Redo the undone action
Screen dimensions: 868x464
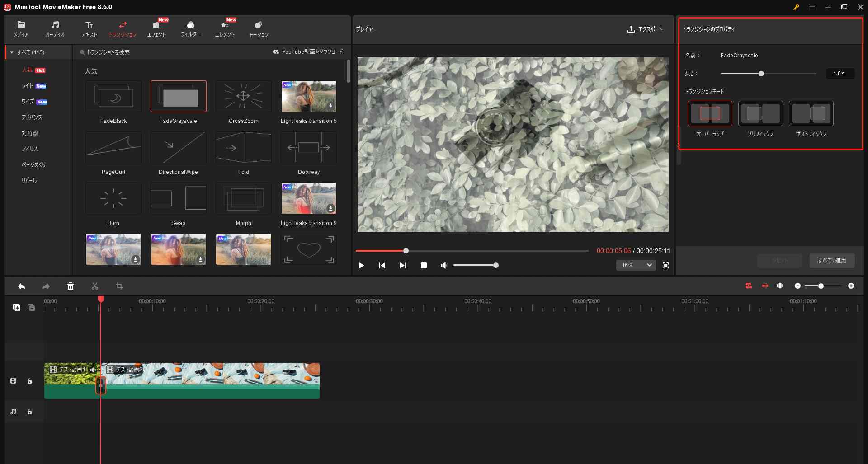[45, 286]
